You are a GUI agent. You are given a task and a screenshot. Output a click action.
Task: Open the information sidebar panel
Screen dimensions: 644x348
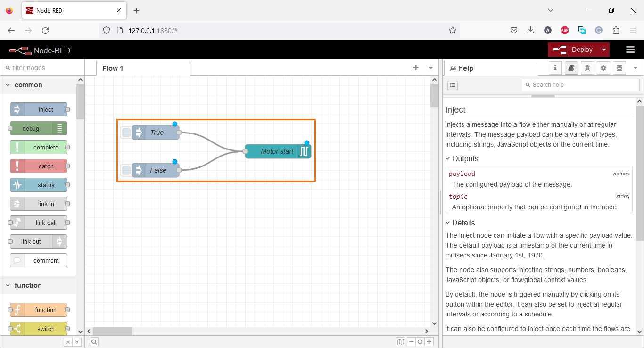(555, 67)
